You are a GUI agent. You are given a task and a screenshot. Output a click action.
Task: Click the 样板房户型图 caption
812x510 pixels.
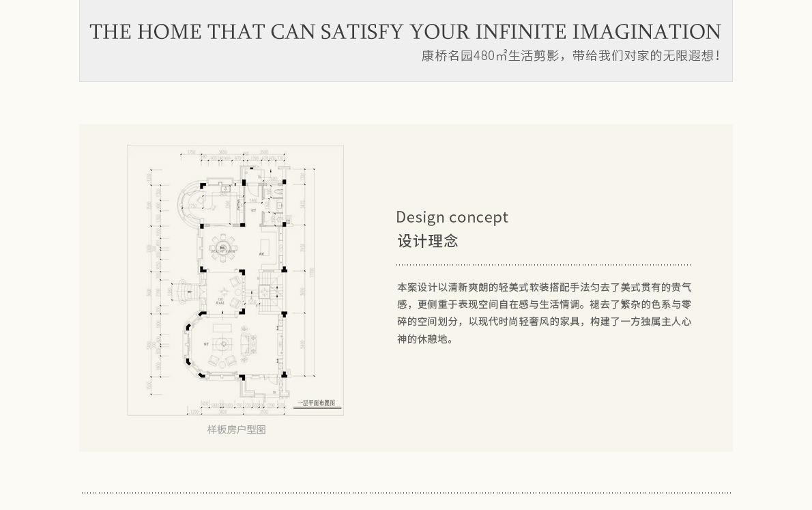[236, 429]
